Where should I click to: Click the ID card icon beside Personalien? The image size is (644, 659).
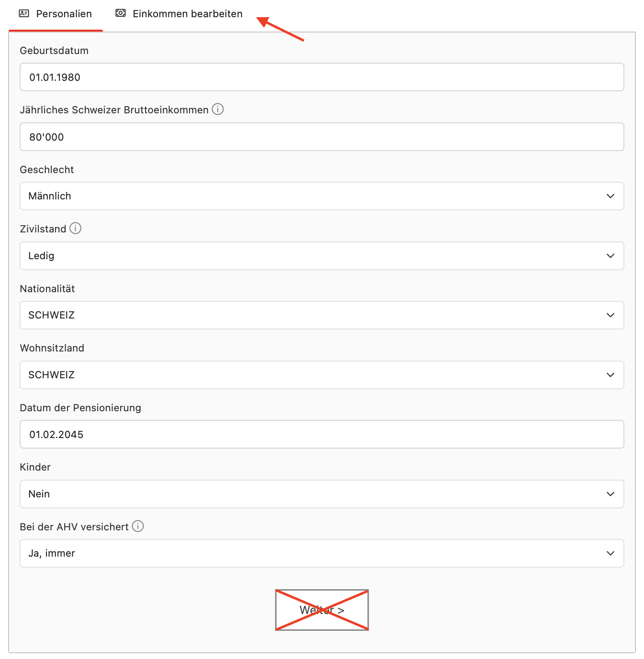(24, 13)
